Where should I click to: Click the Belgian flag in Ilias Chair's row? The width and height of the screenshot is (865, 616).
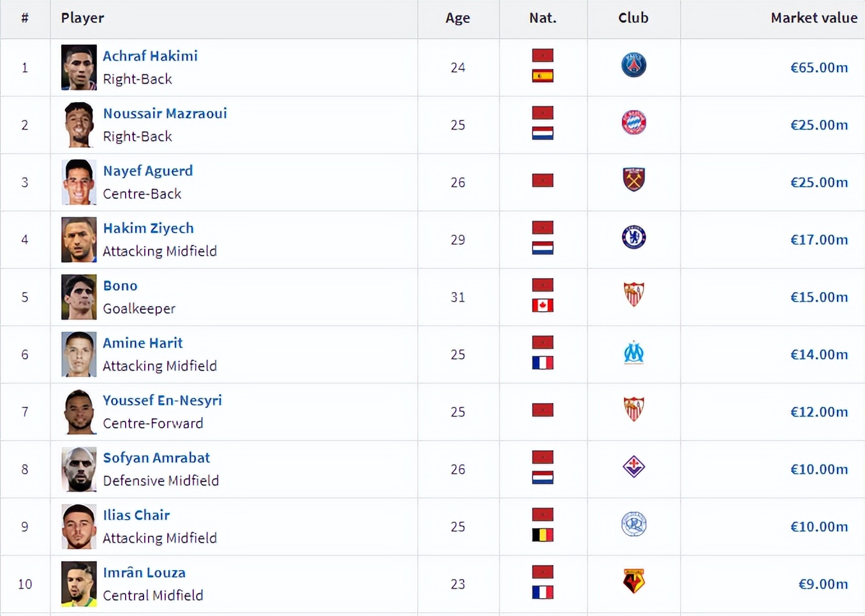[543, 536]
